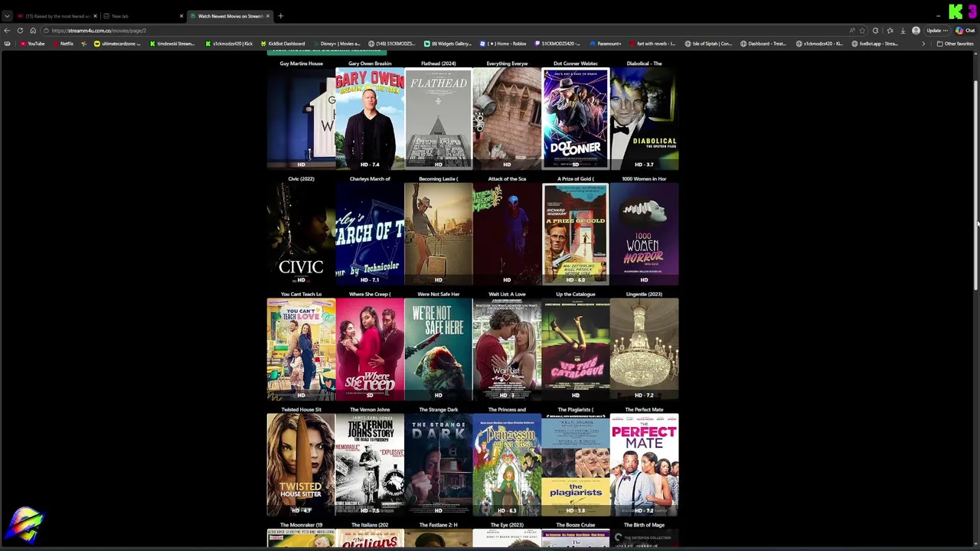
Task: Click the 'A Prize of Gold' poster
Action: 576,234
